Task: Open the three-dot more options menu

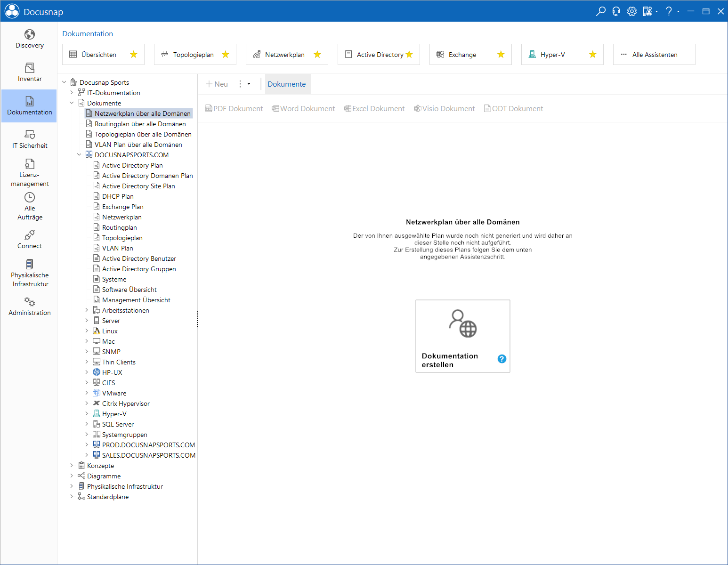Action: [x=240, y=84]
